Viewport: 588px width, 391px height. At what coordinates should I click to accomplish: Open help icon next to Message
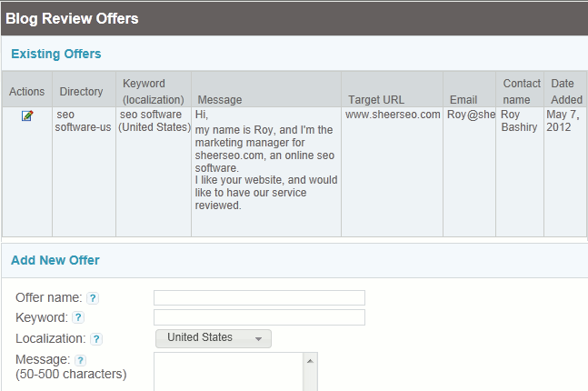pyautogui.click(x=80, y=361)
